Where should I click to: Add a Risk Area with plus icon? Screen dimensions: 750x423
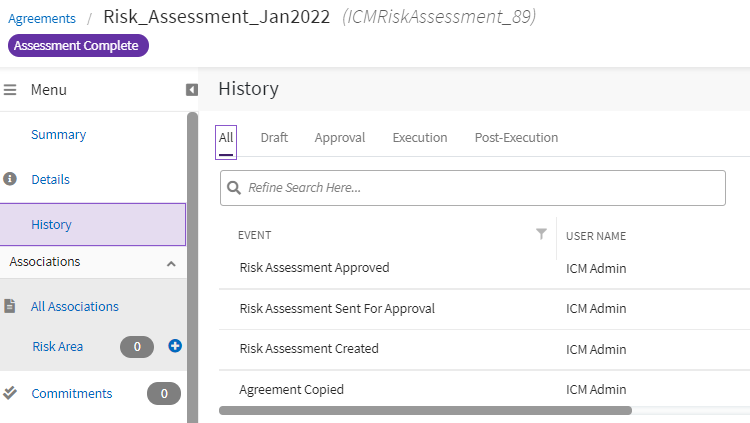click(x=175, y=346)
